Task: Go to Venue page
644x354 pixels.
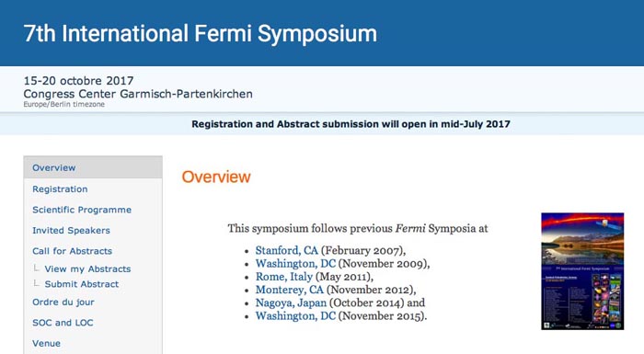Action: [46, 343]
